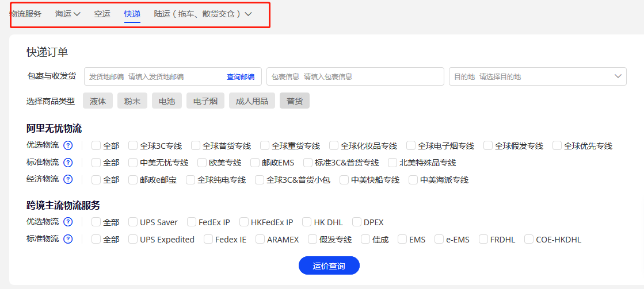Viewport: 644px width, 289px height.
Task: Select the 电池 product type
Action: 167,101
